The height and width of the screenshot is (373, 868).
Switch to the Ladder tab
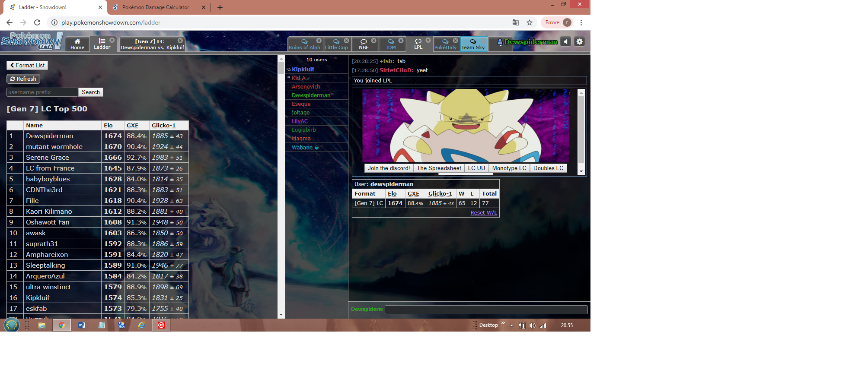pos(102,44)
